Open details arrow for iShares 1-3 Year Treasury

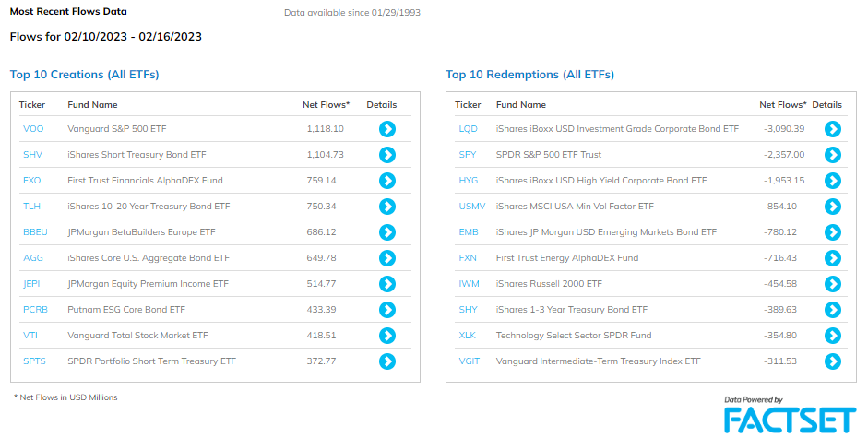tap(833, 310)
